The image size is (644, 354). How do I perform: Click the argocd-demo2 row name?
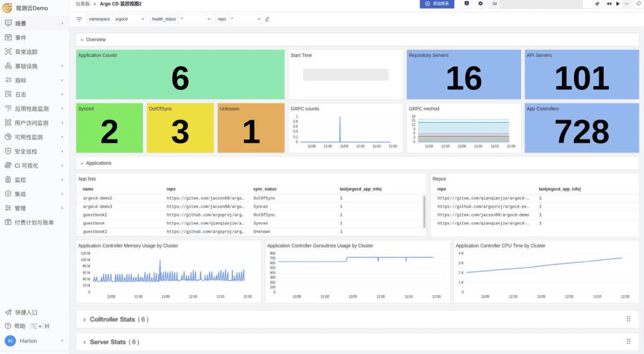tap(98, 198)
